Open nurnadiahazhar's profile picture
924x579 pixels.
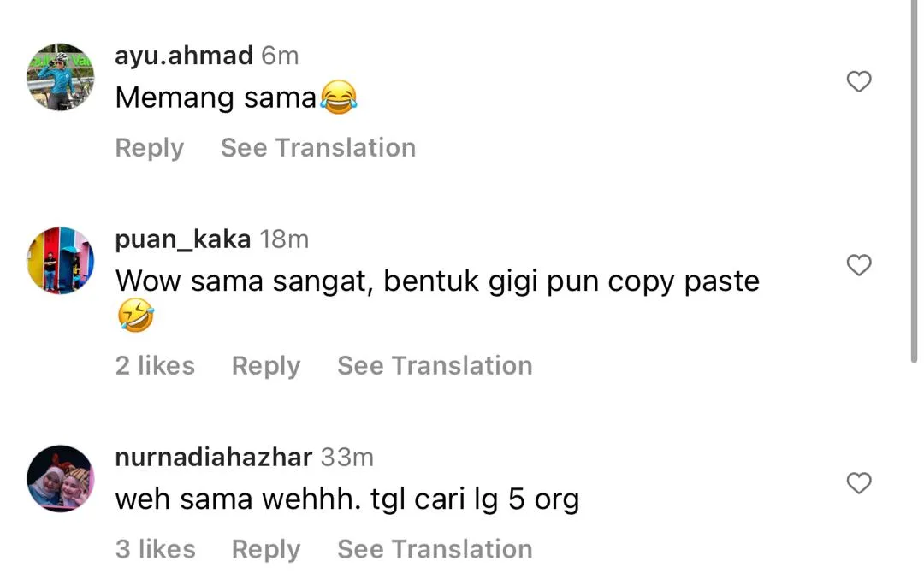[61, 479]
